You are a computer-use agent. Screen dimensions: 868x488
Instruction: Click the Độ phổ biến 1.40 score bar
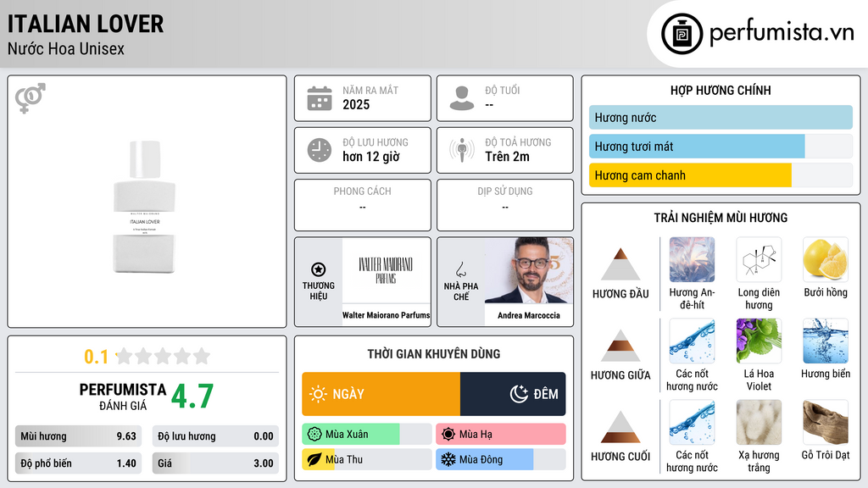pos(79,463)
